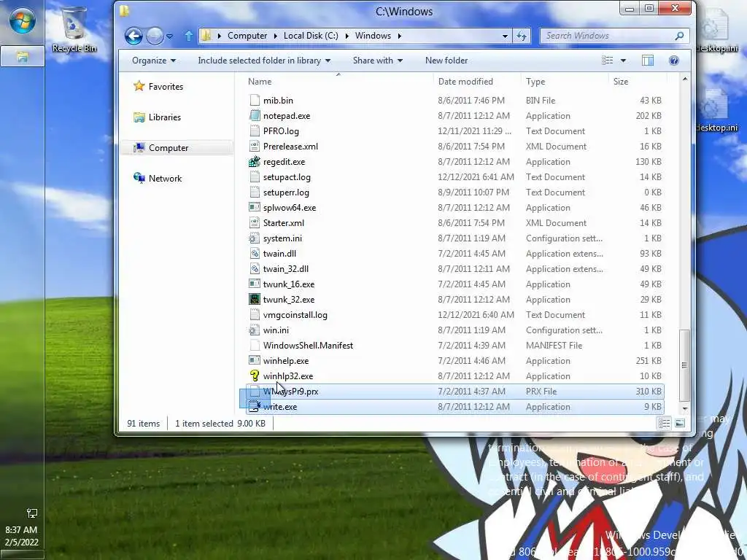
Task: Sort by the Size column header
Action: [x=620, y=82]
